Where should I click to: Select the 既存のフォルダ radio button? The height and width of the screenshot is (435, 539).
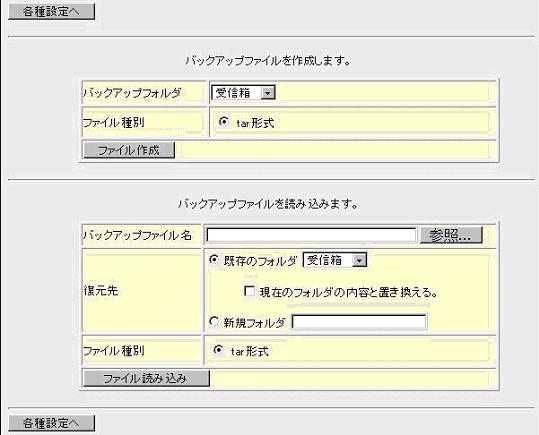[x=214, y=260]
